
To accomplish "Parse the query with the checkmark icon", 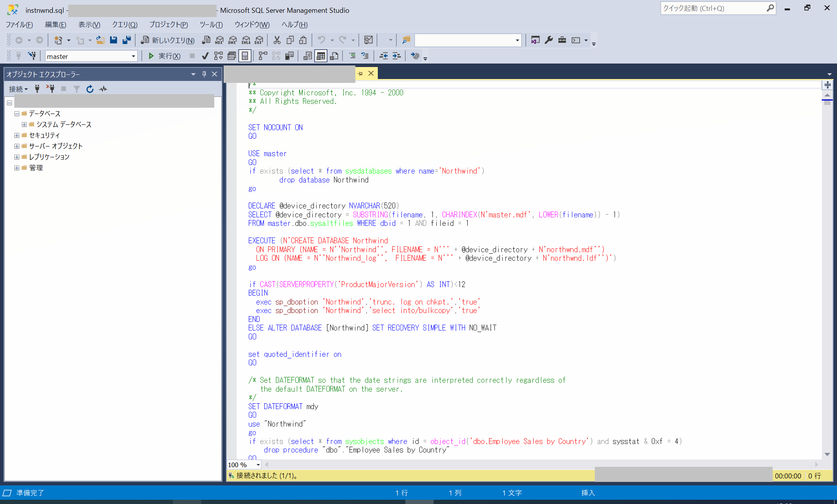I will coord(205,56).
